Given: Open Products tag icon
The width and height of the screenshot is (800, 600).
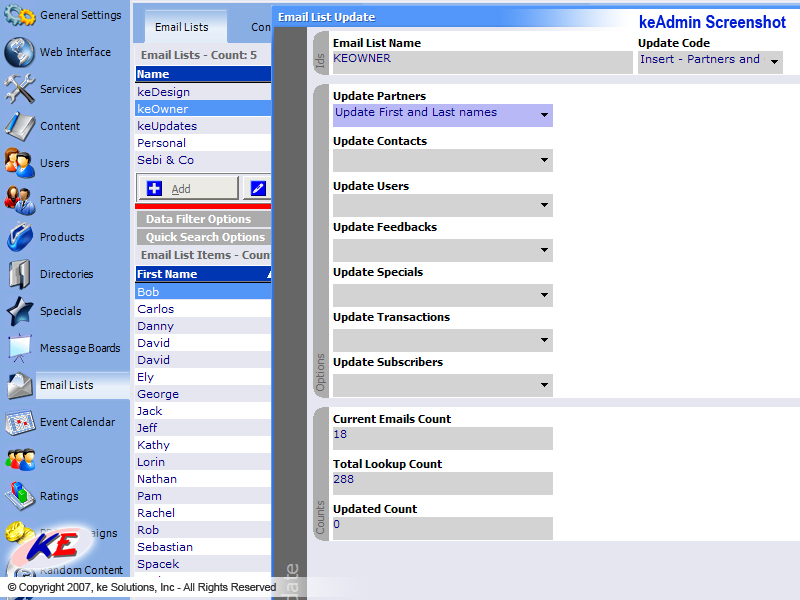Looking at the screenshot, I should click(19, 237).
